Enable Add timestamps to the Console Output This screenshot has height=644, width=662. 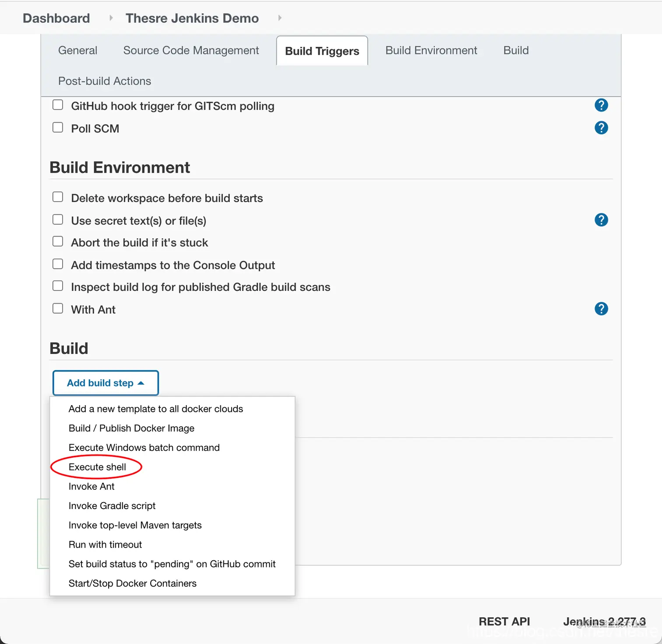[x=58, y=264]
